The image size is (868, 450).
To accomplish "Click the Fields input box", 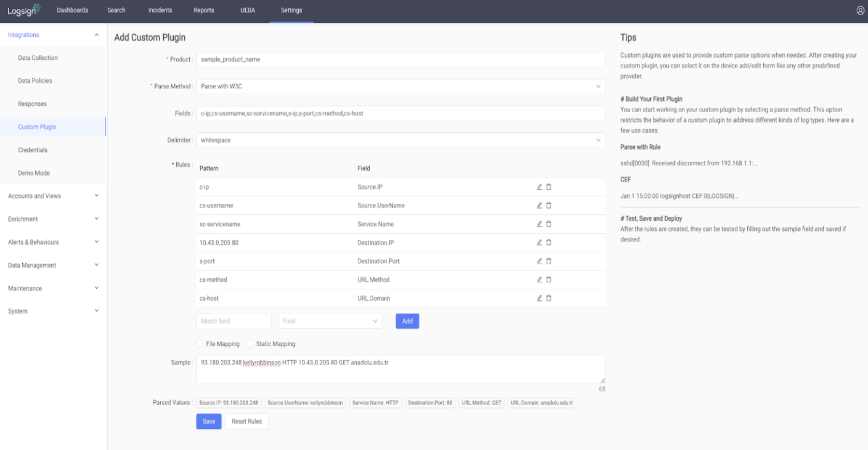I will click(x=401, y=113).
